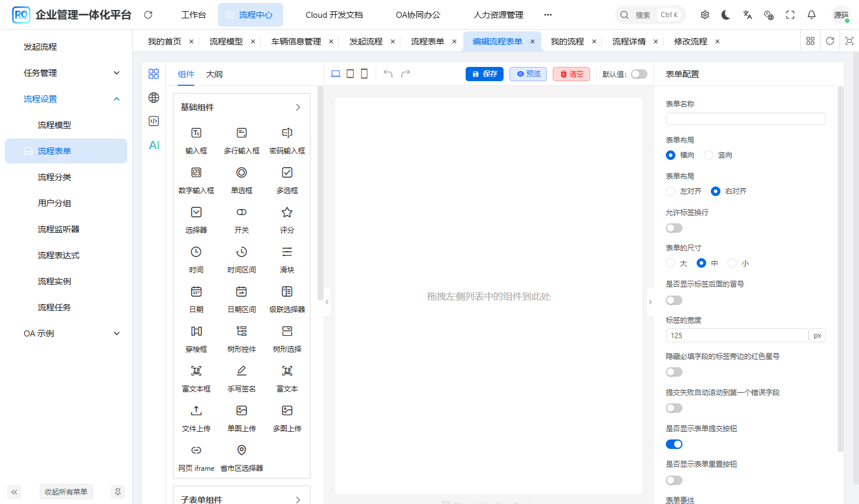Image resolution: width=859 pixels, height=504 pixels.
Task: Switch to mobile phone preview mode
Action: click(x=364, y=73)
